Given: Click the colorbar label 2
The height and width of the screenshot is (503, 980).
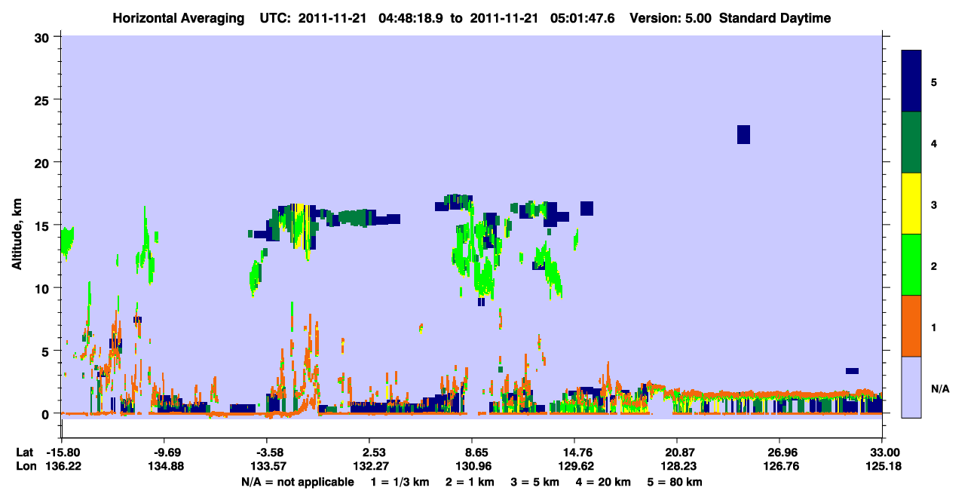Looking at the screenshot, I should point(934,265).
